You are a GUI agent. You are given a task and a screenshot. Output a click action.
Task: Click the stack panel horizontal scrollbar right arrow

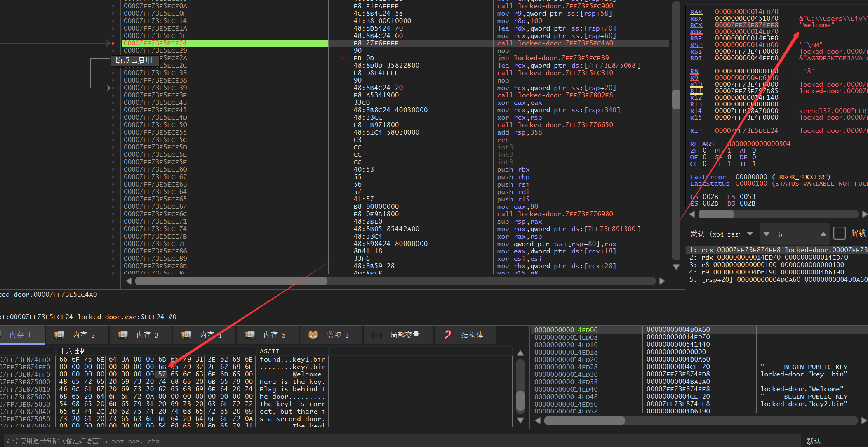(x=864, y=421)
